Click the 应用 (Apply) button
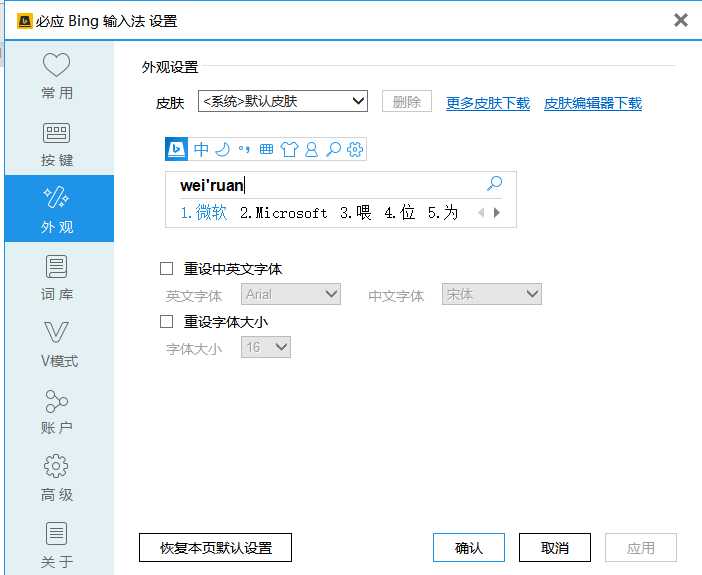 click(641, 547)
